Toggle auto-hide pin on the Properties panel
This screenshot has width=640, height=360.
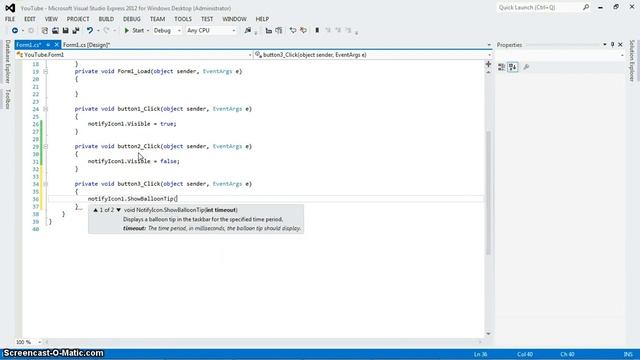[612, 44]
